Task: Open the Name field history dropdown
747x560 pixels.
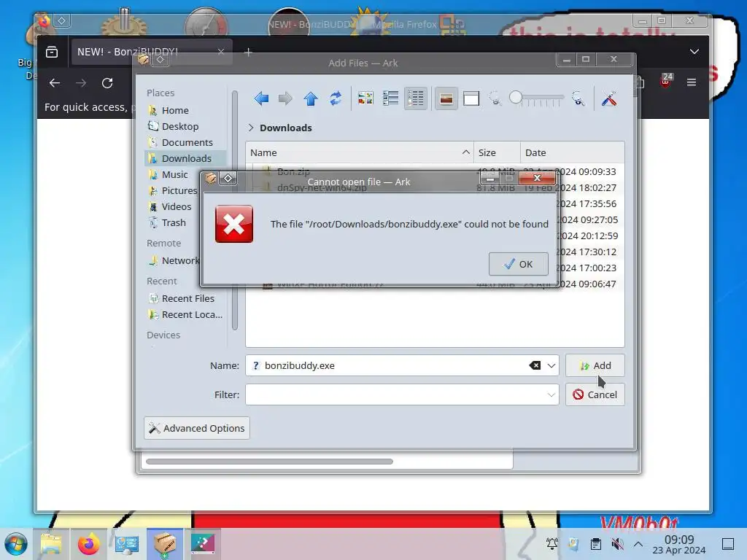Action: [551, 366]
